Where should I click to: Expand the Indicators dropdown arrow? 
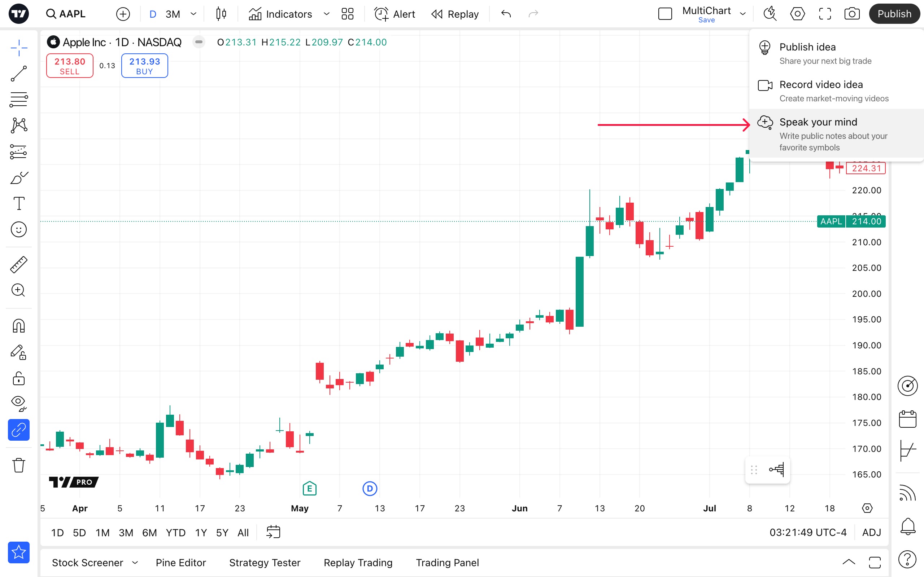[326, 14]
